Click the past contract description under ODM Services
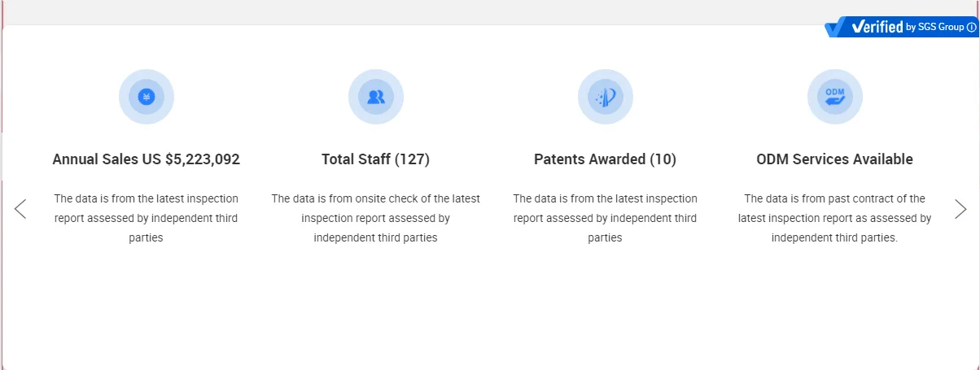The image size is (980, 370). pyautogui.click(x=835, y=218)
